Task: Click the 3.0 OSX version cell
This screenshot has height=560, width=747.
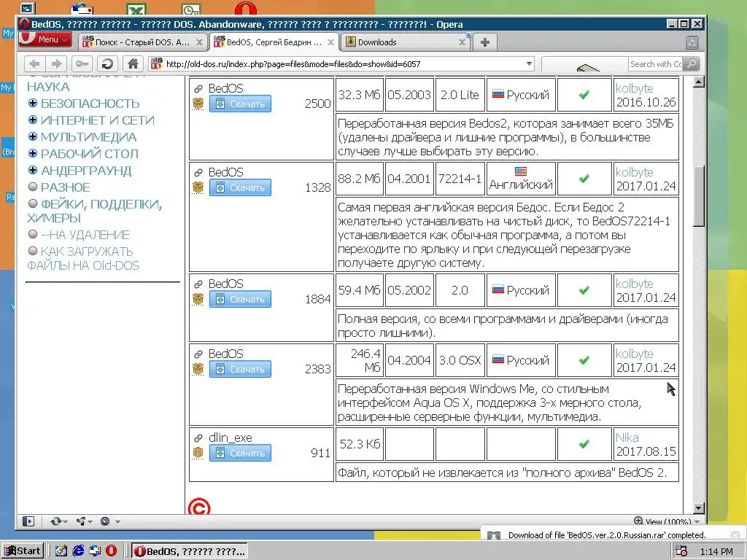Action: coord(460,360)
